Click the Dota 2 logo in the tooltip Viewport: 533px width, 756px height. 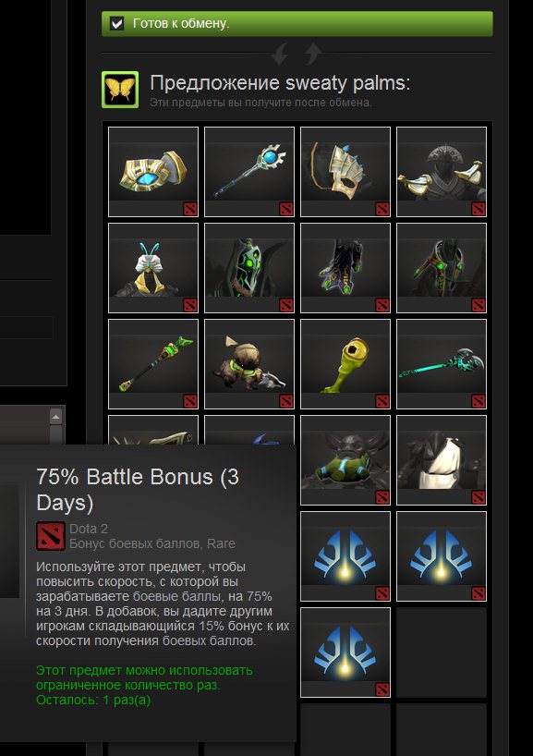[x=51, y=536]
